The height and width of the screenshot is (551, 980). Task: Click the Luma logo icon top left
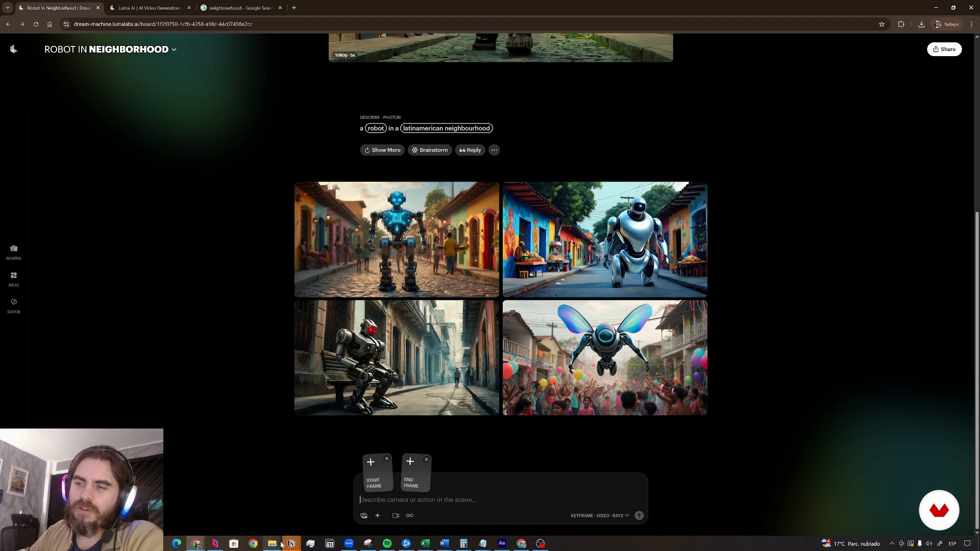click(x=14, y=49)
